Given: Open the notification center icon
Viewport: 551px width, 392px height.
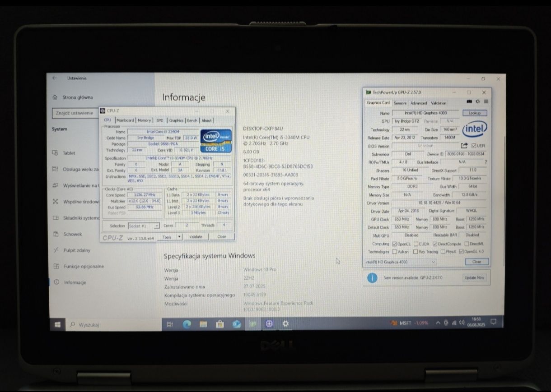Looking at the screenshot, I should 493,322.
